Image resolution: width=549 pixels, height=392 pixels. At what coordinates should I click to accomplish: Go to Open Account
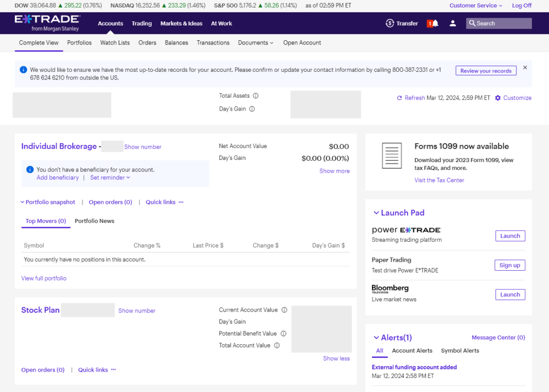click(302, 43)
